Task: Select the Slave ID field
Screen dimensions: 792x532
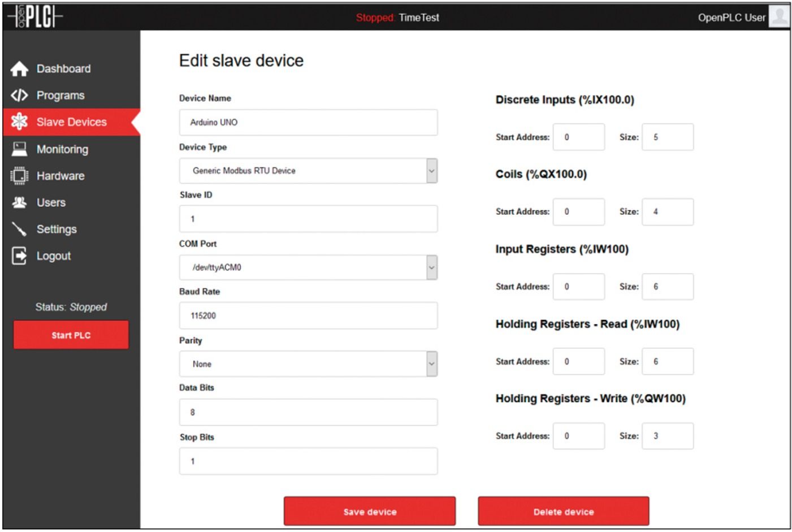Action: coord(308,218)
